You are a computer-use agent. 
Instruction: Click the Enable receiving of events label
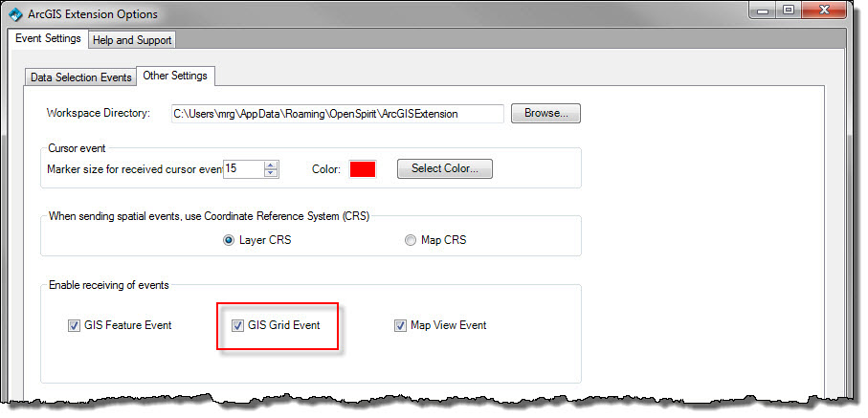coord(109,285)
